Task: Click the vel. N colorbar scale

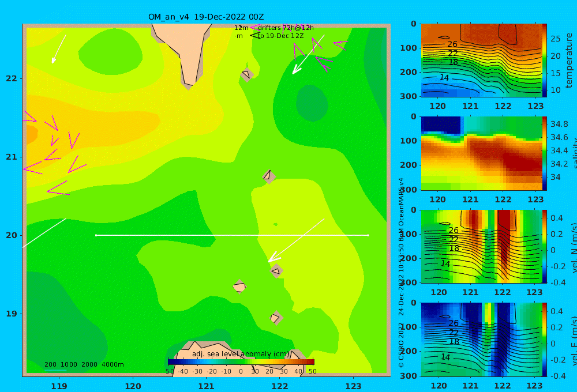Action: point(544,246)
